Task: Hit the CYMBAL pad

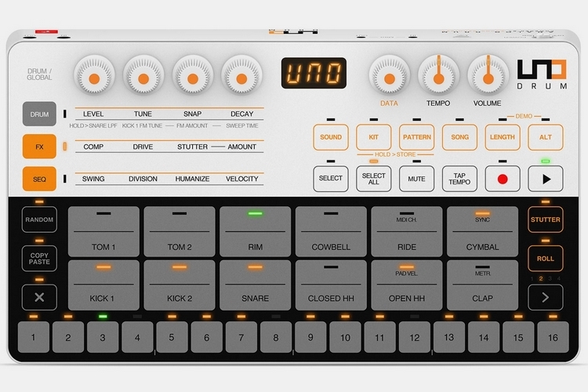Action: [x=483, y=231]
